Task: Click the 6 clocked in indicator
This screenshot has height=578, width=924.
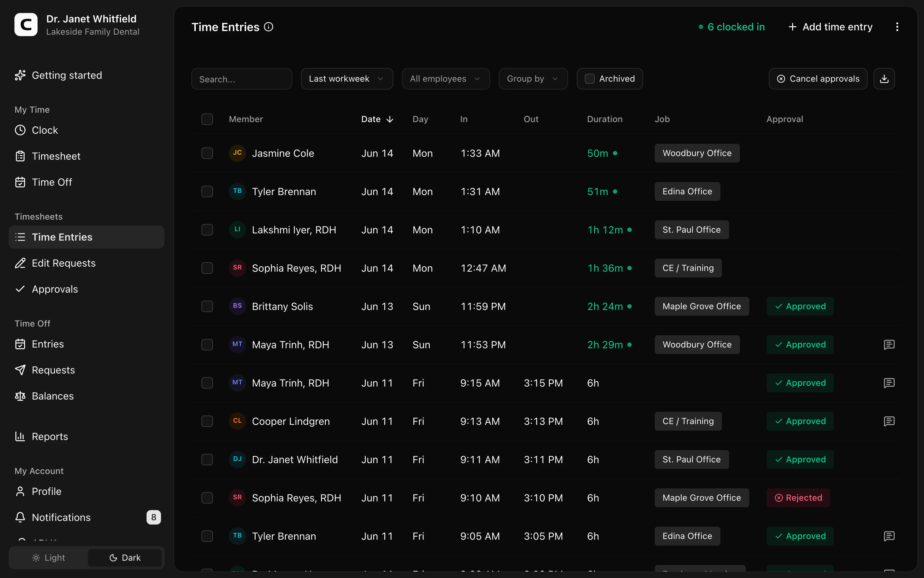Action: tap(731, 27)
